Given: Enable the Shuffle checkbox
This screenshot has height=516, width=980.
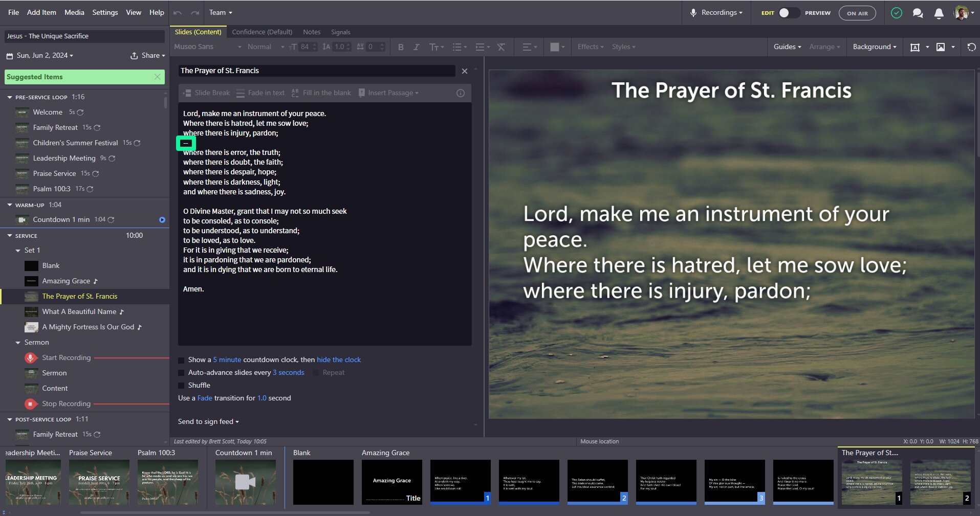Looking at the screenshot, I should (181, 386).
